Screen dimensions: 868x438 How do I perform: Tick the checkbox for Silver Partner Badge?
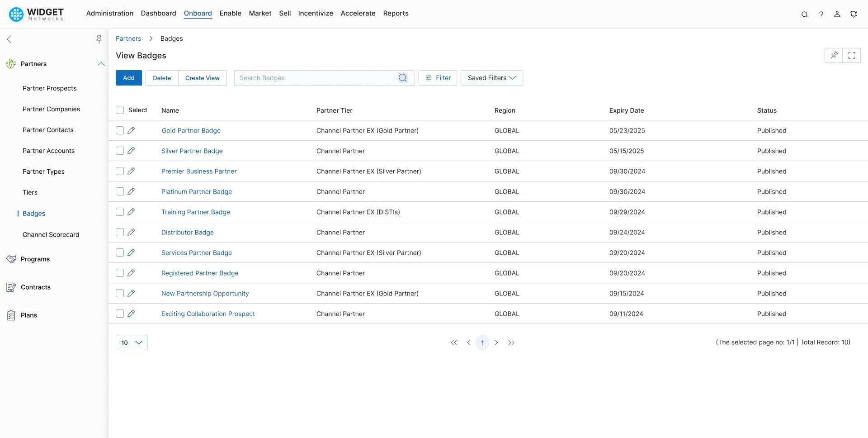[x=120, y=151]
